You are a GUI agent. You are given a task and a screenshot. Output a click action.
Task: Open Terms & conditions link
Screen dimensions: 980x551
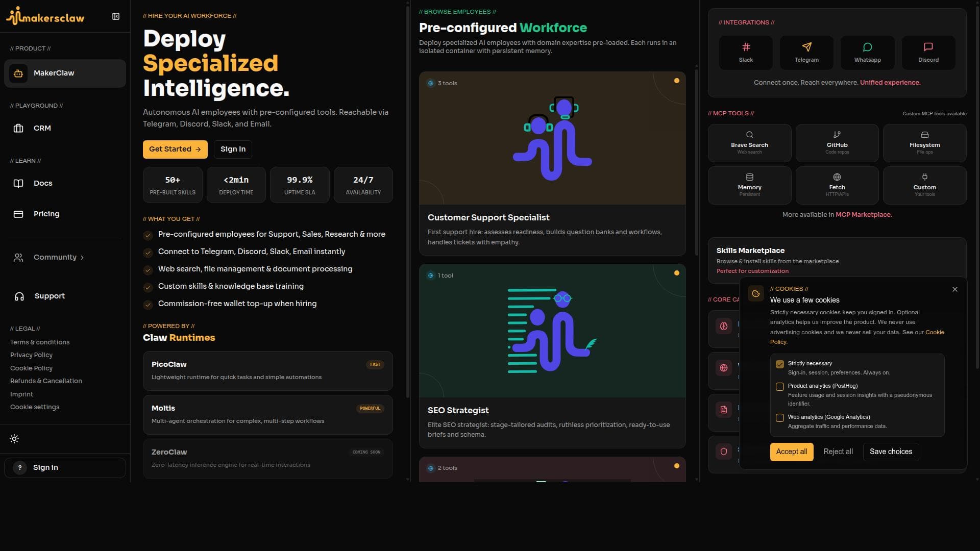click(x=40, y=342)
